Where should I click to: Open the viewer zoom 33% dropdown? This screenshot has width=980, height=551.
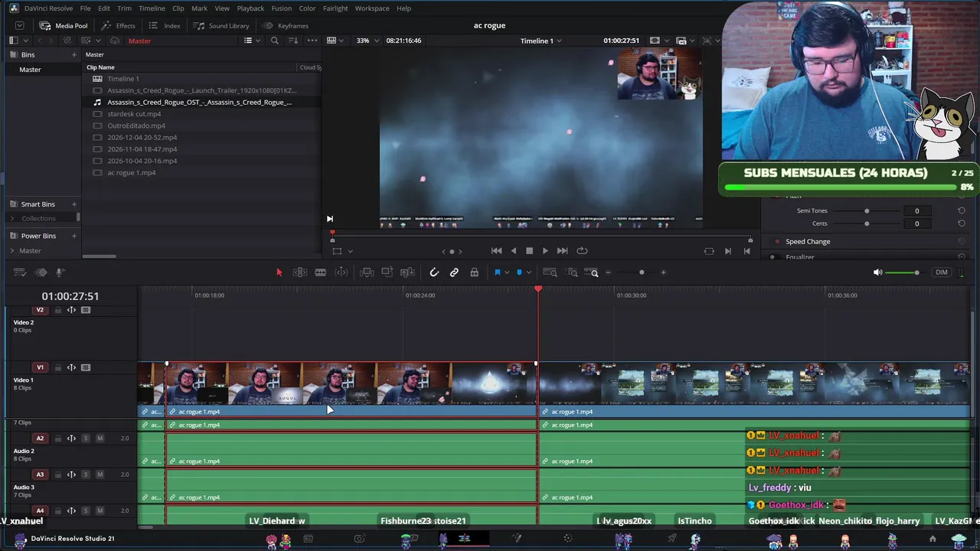coord(367,41)
